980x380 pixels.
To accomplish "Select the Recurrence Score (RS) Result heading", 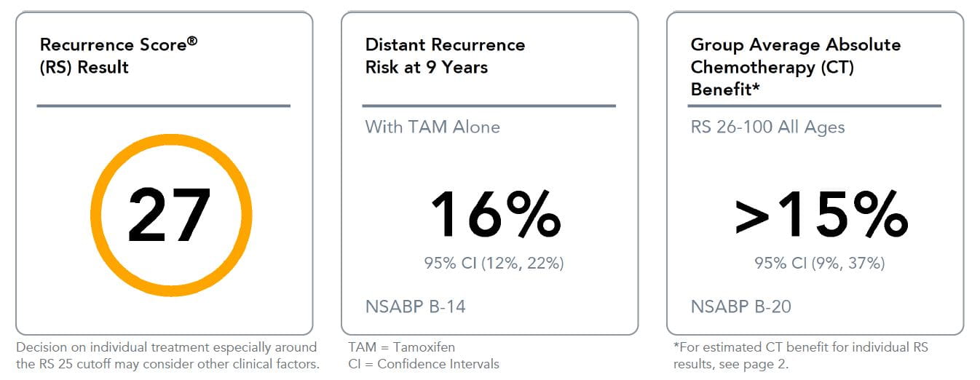I will [x=118, y=56].
